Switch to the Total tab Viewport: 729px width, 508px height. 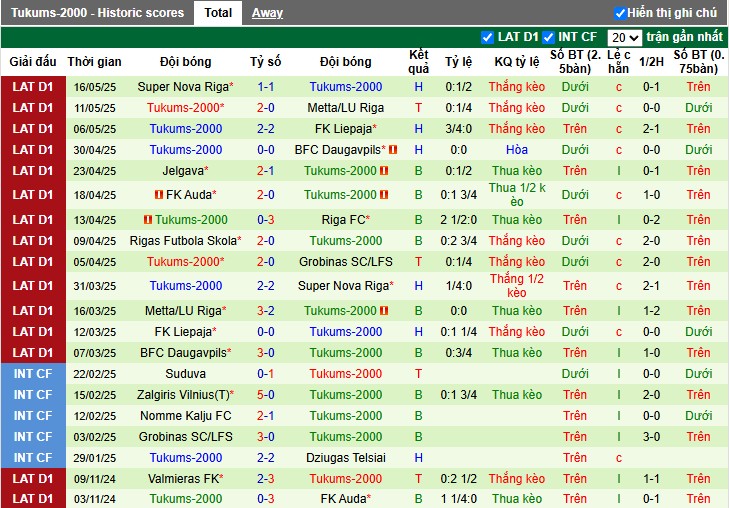pyautogui.click(x=218, y=13)
